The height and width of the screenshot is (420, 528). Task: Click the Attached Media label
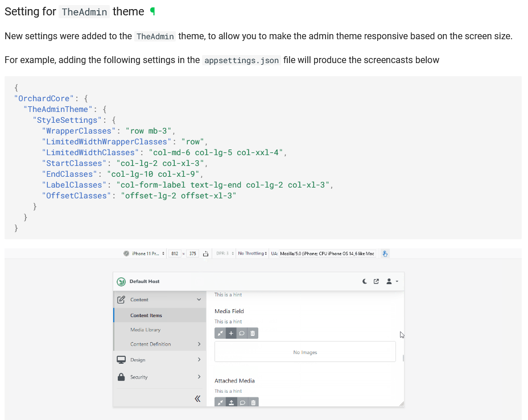tap(234, 381)
